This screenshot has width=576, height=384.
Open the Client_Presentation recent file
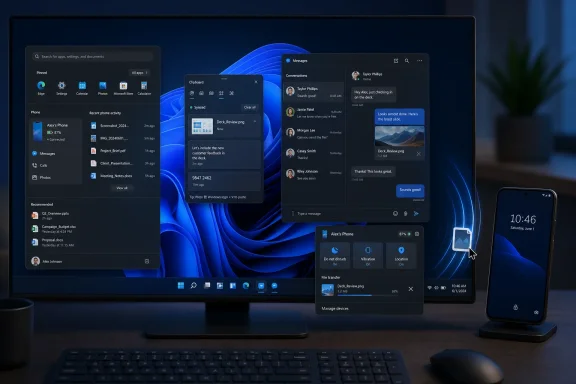coord(122,163)
